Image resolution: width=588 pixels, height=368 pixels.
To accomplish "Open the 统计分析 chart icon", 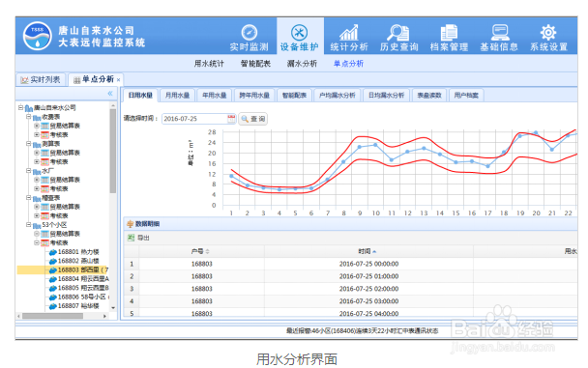I will (349, 33).
